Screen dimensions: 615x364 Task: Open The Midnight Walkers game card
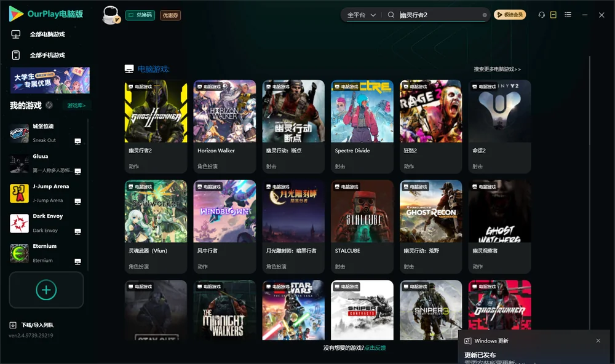(224, 310)
